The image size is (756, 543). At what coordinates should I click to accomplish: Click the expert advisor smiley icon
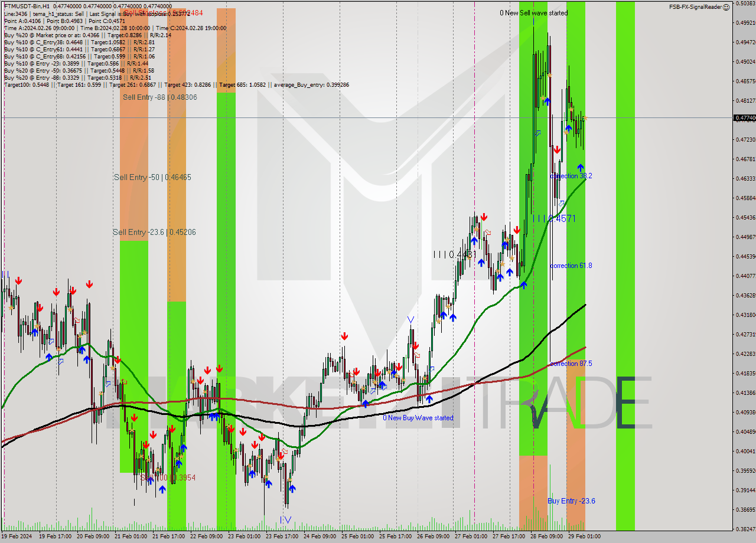pos(728,7)
